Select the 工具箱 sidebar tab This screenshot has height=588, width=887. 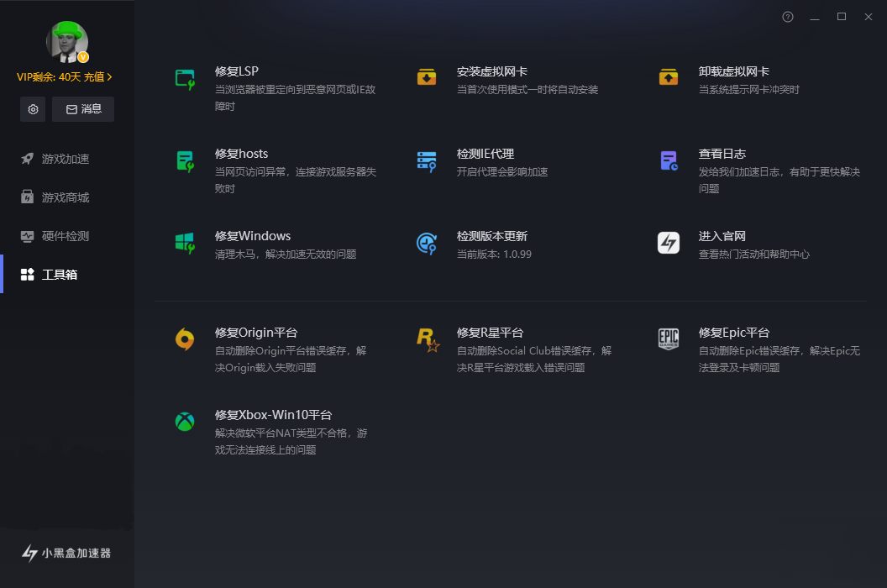[67, 275]
